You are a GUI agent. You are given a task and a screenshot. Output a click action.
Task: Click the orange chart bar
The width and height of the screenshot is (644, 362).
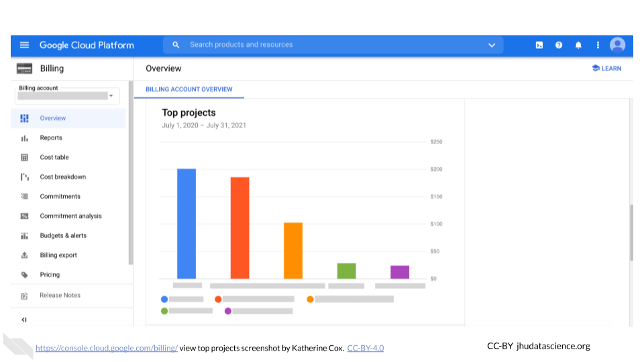(293, 251)
